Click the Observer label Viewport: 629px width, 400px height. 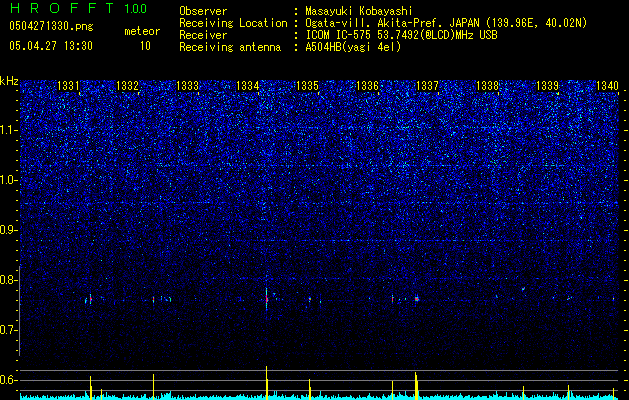(x=203, y=11)
